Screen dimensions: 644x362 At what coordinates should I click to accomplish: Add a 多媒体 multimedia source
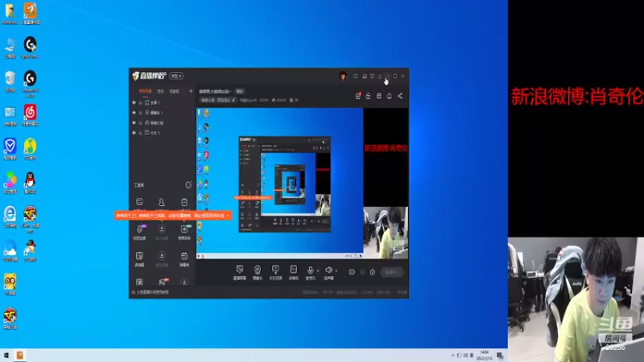(293, 273)
